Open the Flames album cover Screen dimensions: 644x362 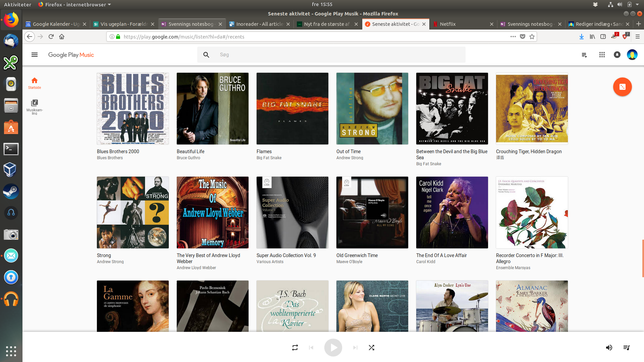tap(292, 109)
